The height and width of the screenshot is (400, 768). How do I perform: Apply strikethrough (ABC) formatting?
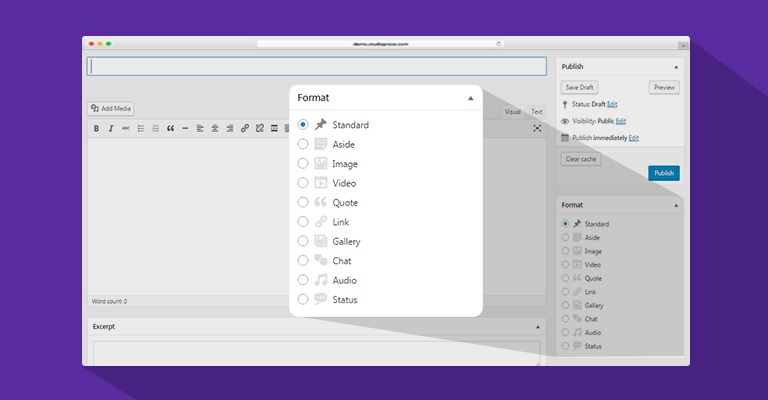[126, 128]
